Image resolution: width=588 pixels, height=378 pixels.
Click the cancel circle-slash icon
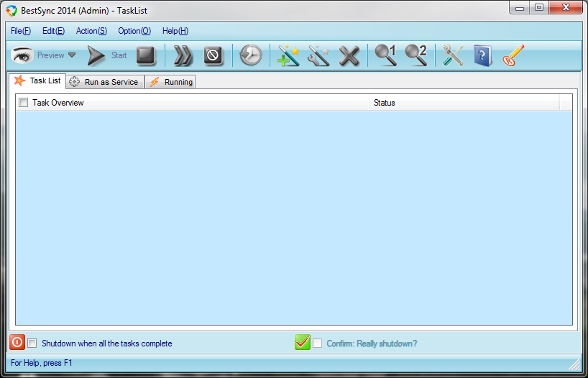[213, 55]
